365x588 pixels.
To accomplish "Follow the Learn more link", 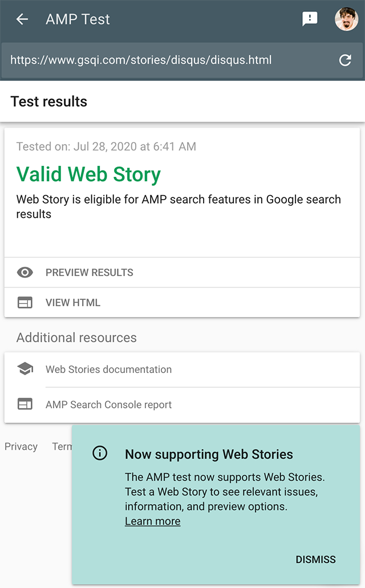I will coord(152,521).
